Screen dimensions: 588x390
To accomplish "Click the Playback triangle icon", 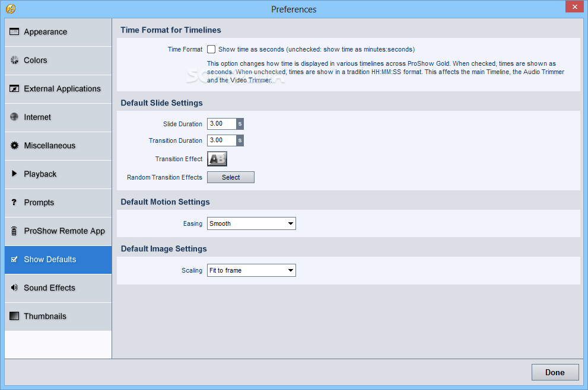I will click(14, 174).
